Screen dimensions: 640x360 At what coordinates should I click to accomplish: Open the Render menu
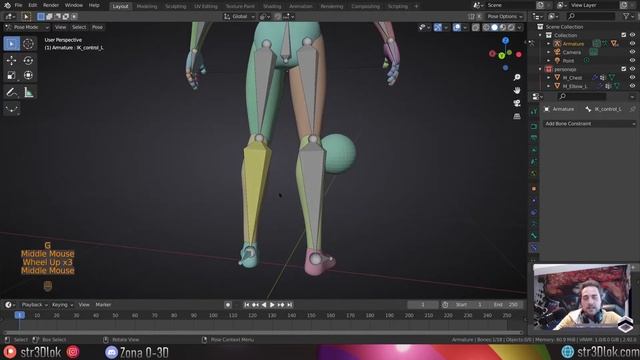click(x=51, y=5)
